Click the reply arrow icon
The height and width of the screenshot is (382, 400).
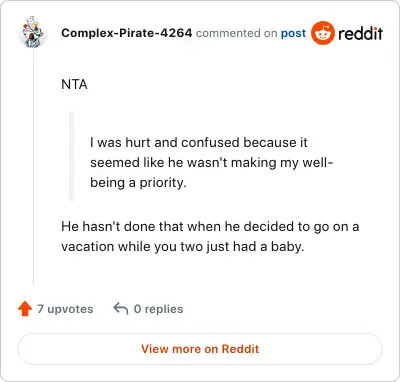121,309
